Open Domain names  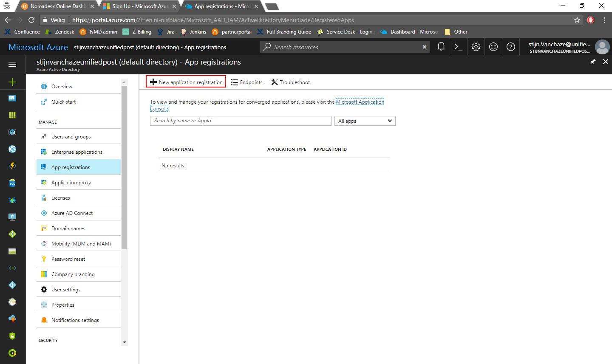click(79, 228)
